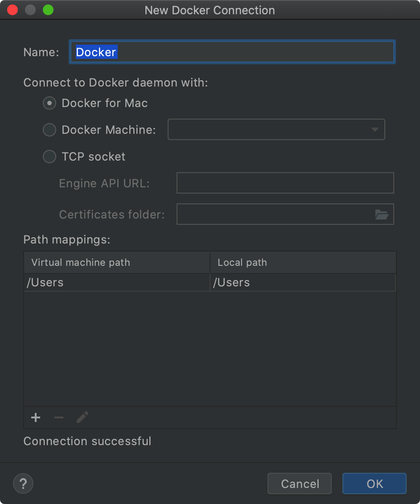Select the Docker Machine radio button
Viewport: 420px width, 504px height.
point(49,130)
